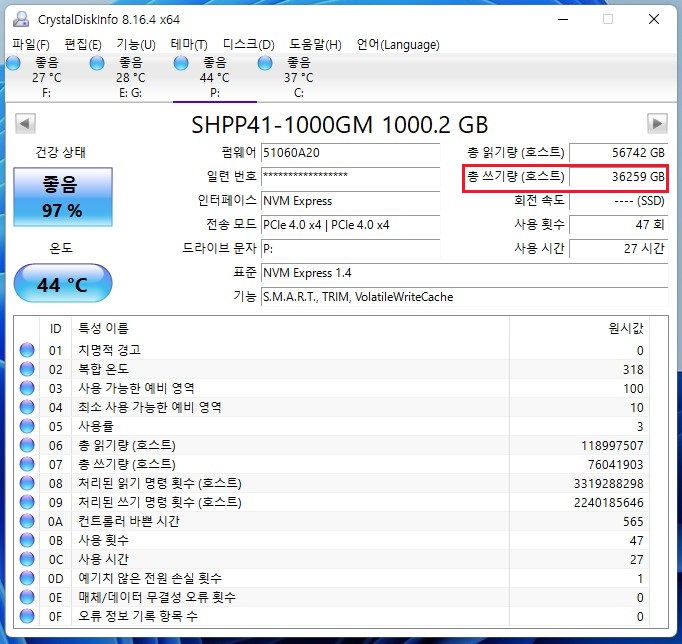Open the 테마(T) menu
The image size is (682, 644).
[189, 44]
